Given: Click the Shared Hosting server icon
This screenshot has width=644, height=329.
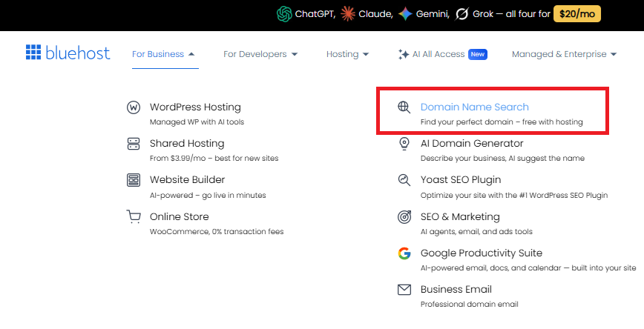Looking at the screenshot, I should [x=134, y=144].
